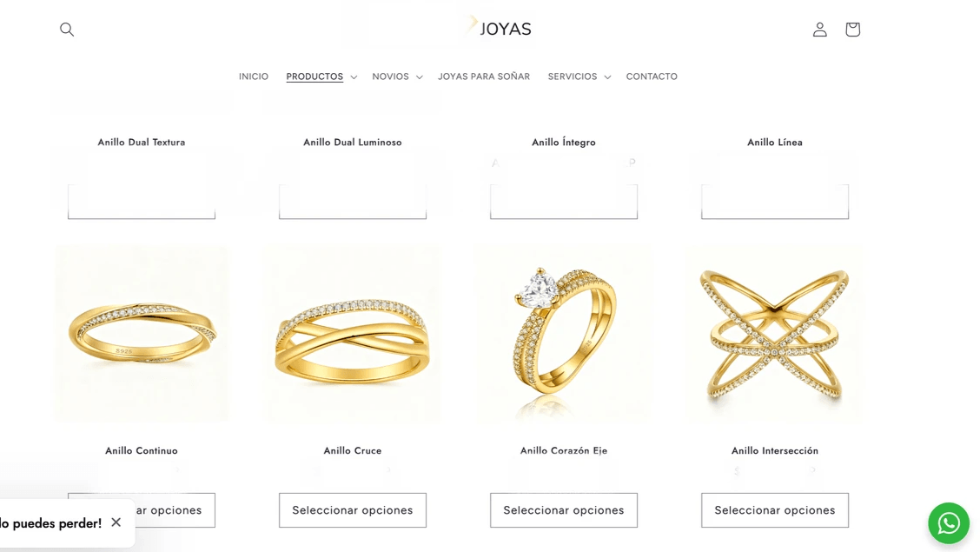The image size is (980, 552).
Task: Expand the NOVIOS dropdown chevron
Action: 420,76
